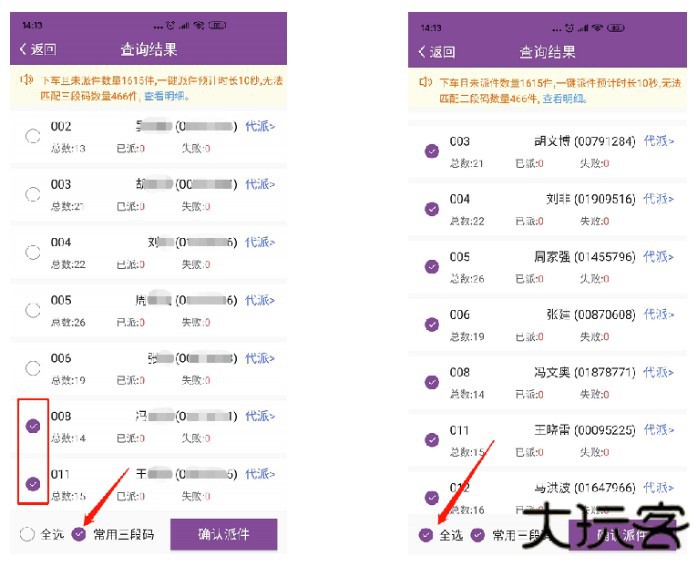Open 代派 for 张建 in right screen
The height and width of the screenshot is (566, 700).
[658, 314]
